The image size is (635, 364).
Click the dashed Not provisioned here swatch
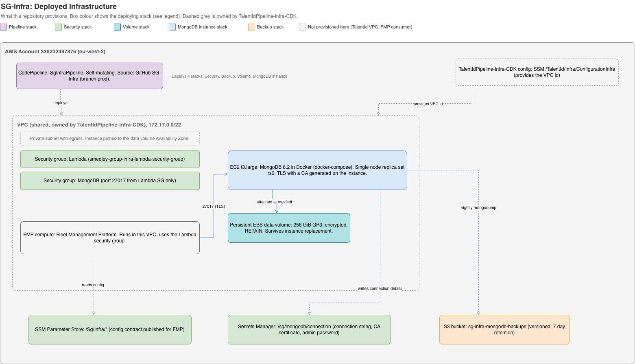tap(302, 27)
